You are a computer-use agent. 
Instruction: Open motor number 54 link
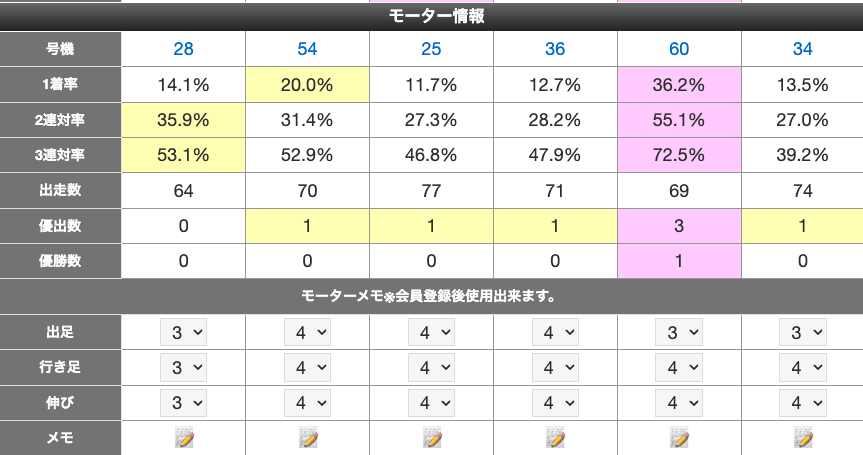[307, 49]
